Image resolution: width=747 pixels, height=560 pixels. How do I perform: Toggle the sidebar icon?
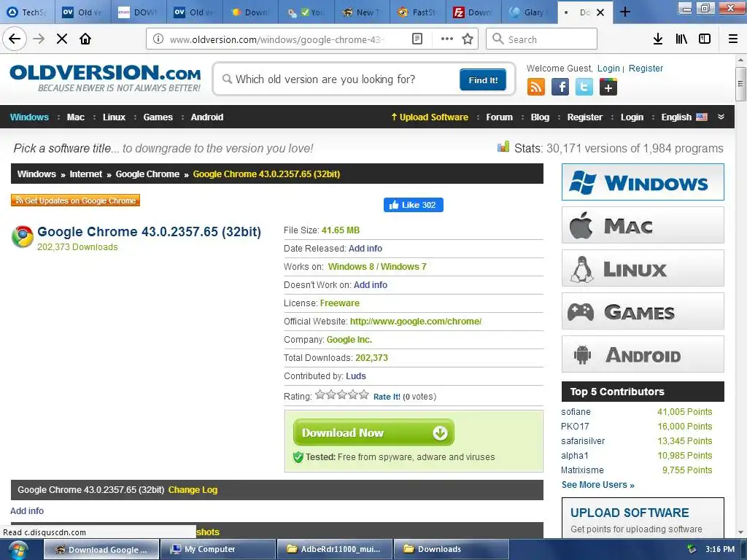point(705,39)
